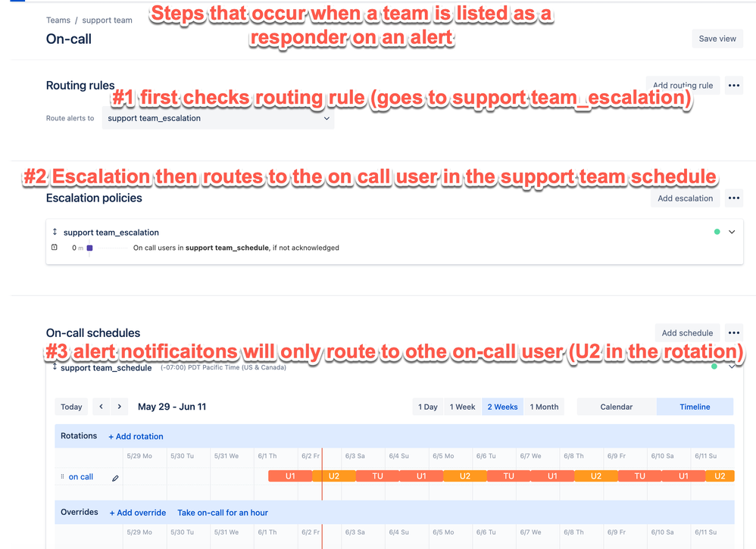This screenshot has width=756, height=549.
Task: Open routing rules more options menu
Action: pyautogui.click(x=734, y=86)
